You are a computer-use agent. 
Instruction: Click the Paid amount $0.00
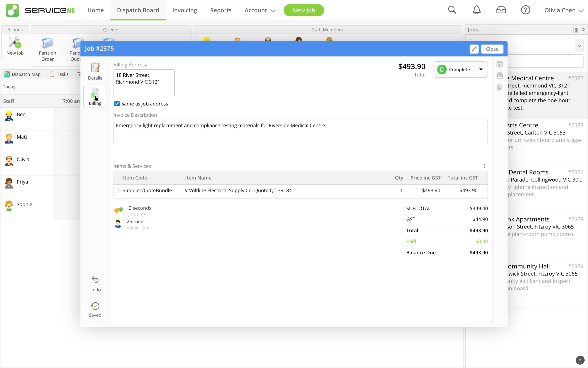coord(481,241)
